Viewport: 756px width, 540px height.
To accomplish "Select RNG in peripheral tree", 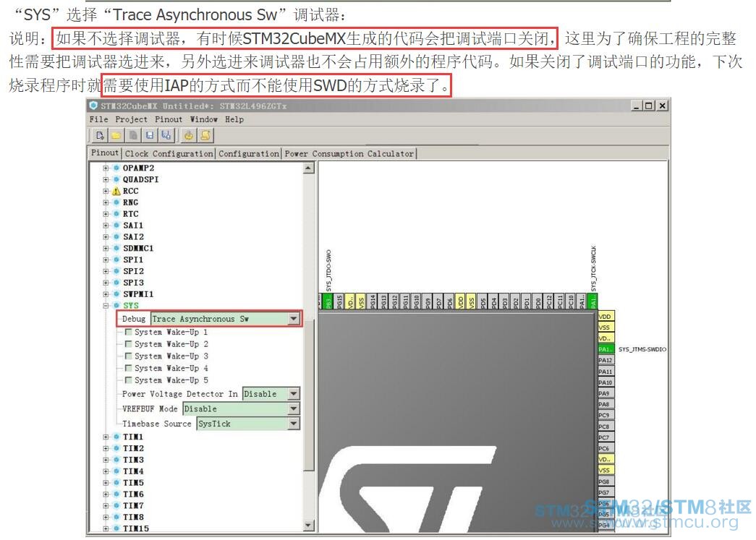I will tap(131, 203).
